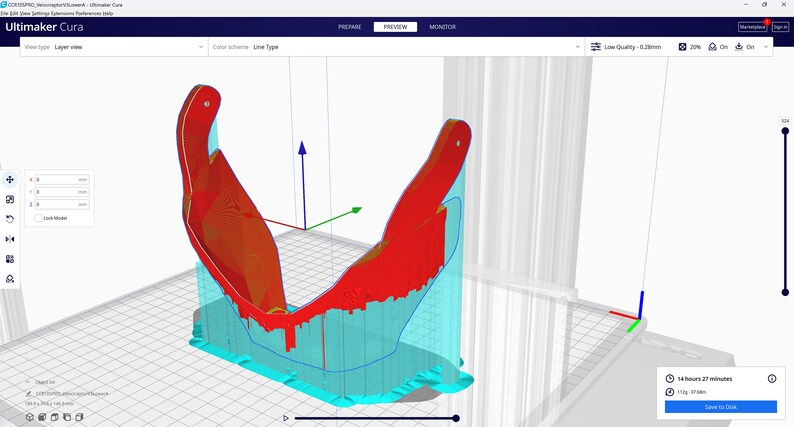Click the CCR10SPRO_VelociraptorV3LowerA object name
Screen dimensions: 794x427
coord(71,394)
